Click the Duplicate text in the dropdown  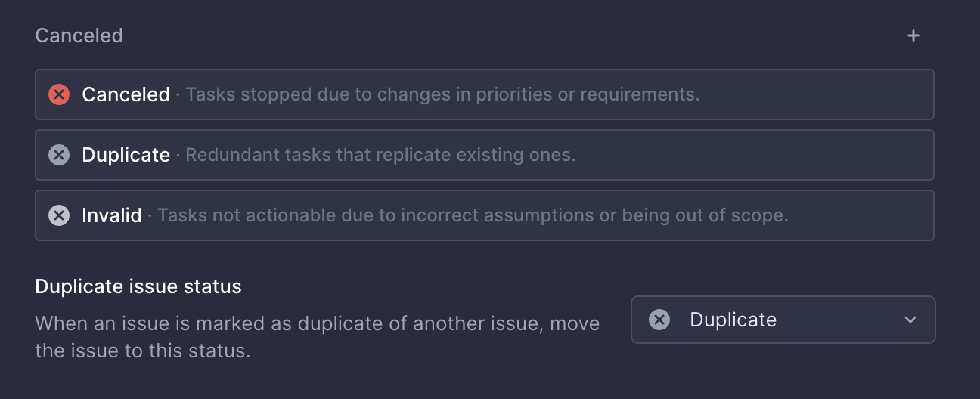click(x=733, y=320)
